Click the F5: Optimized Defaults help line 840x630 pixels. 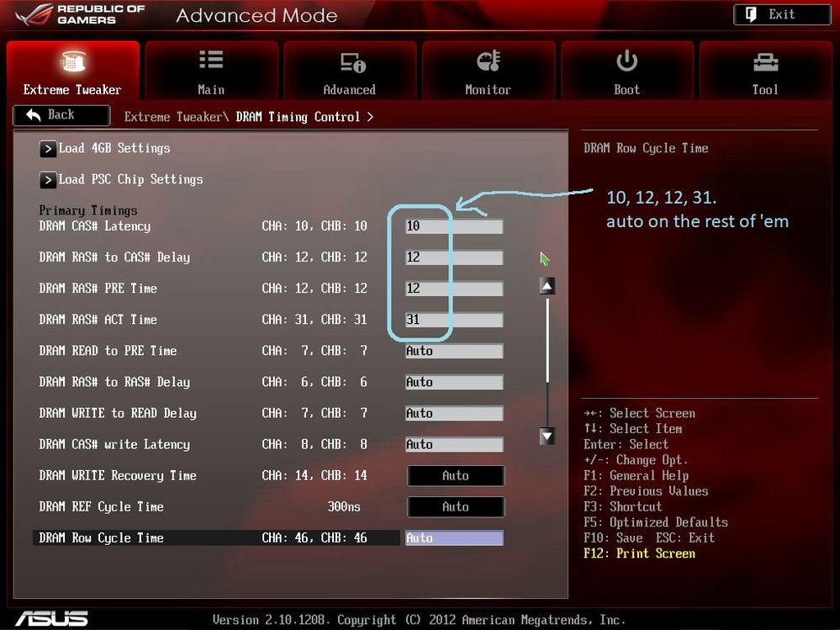point(656,522)
